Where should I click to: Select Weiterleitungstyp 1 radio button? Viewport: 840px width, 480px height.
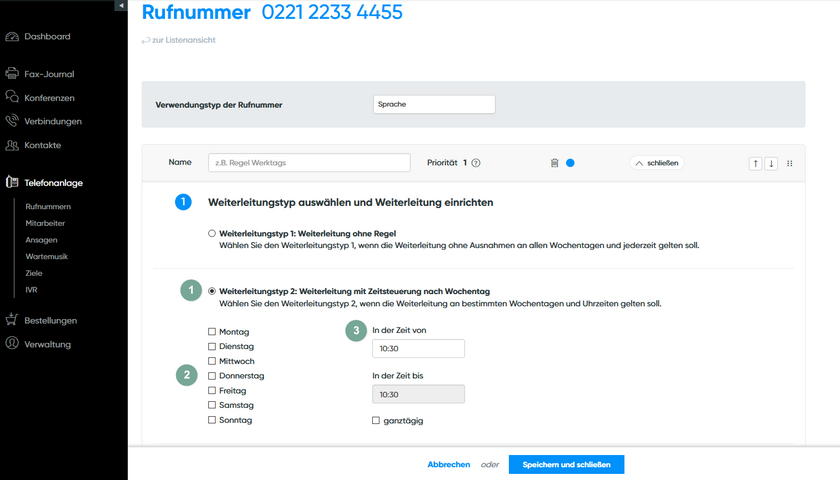[212, 233]
